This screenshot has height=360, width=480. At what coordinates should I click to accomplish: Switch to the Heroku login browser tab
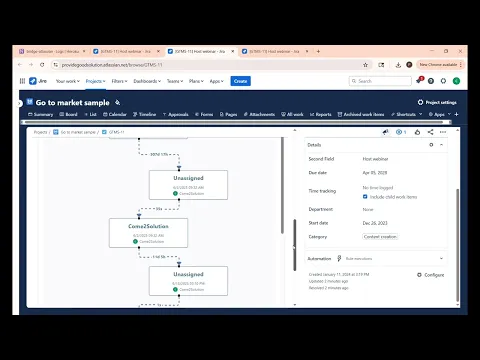coord(53,51)
